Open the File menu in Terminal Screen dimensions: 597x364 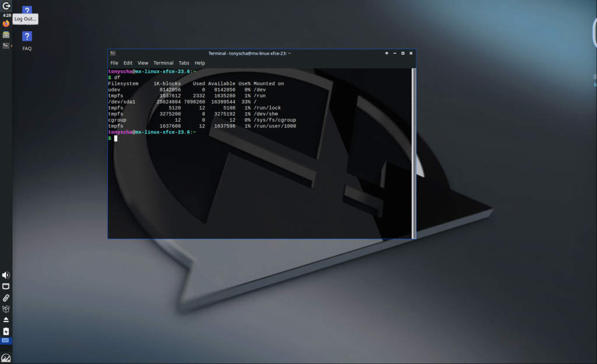114,63
